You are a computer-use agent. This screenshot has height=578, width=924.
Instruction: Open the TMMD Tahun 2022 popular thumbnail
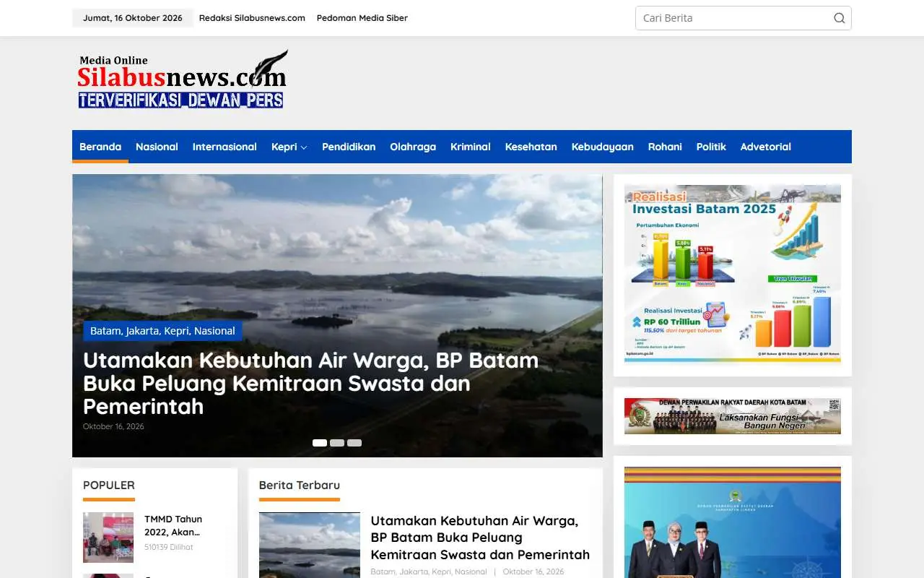click(x=108, y=538)
